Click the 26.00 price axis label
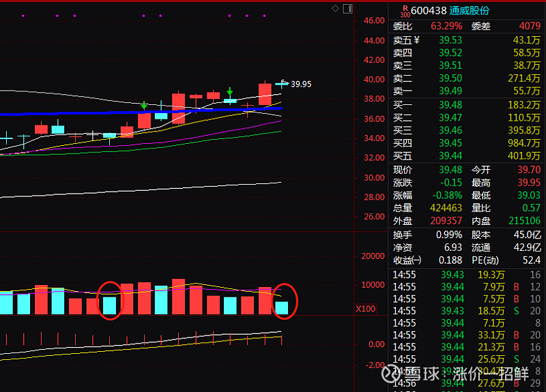Image resolution: width=546 pixels, height=392 pixels. point(374,217)
